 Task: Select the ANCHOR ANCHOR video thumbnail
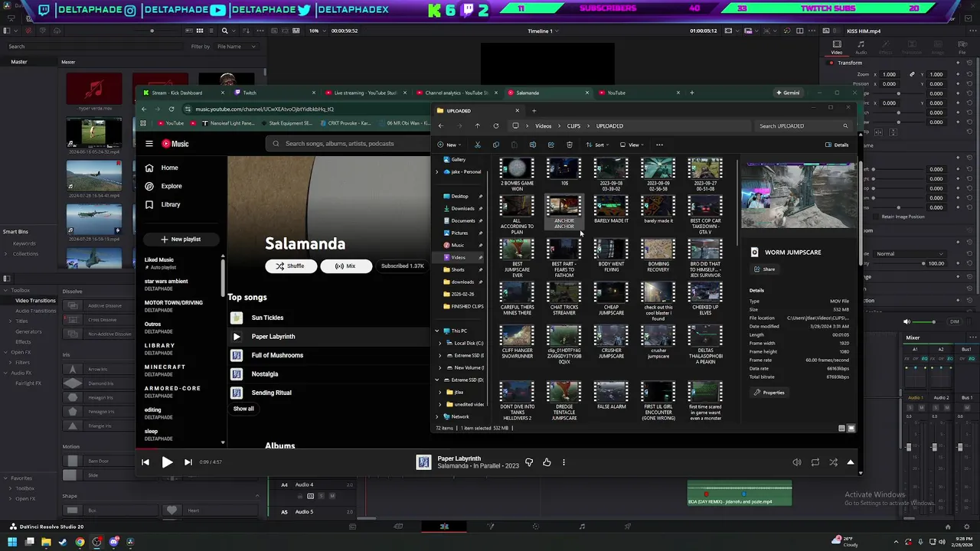tap(564, 214)
